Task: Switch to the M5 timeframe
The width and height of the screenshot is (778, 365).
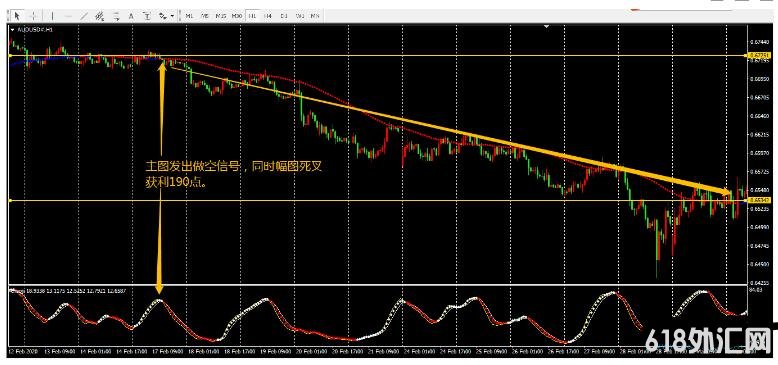Action: point(205,16)
